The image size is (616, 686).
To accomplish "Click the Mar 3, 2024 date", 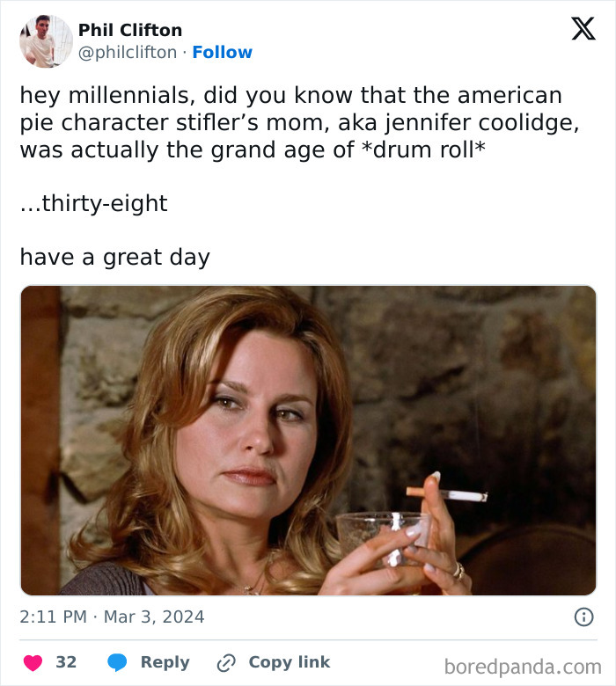I will click(154, 617).
